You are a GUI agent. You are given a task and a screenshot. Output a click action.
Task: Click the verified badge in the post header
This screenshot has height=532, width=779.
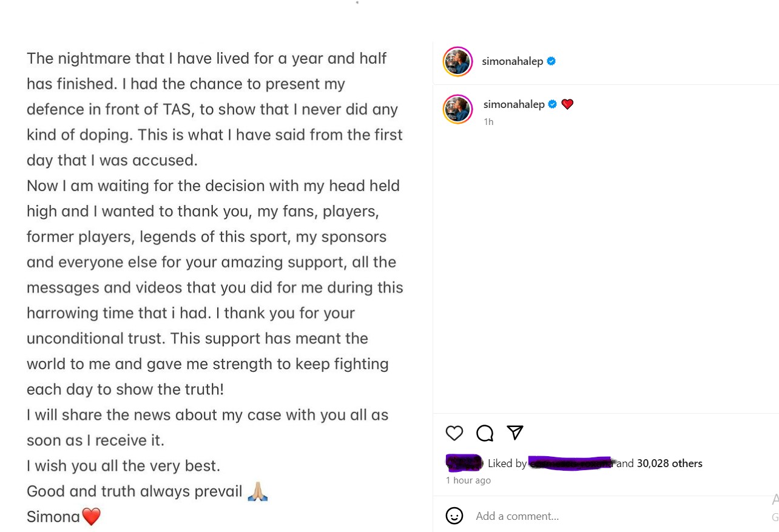551,61
